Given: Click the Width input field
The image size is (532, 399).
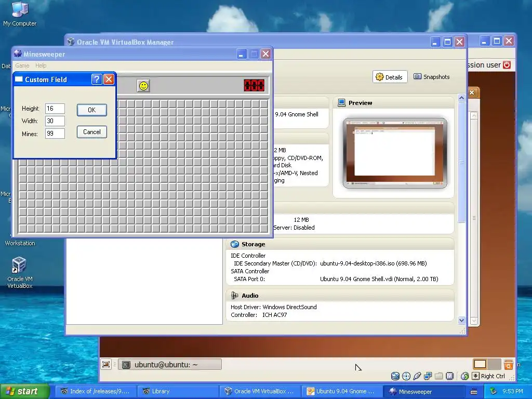Looking at the screenshot, I should (55, 121).
